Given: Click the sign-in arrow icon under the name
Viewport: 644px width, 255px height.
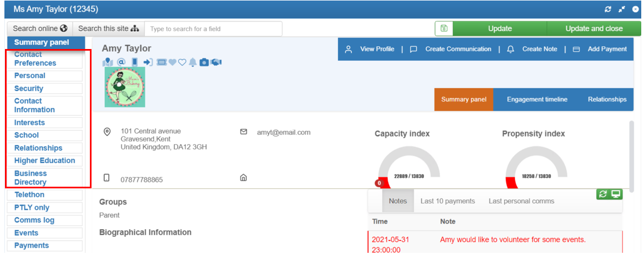Looking at the screenshot, I should click(x=148, y=62).
